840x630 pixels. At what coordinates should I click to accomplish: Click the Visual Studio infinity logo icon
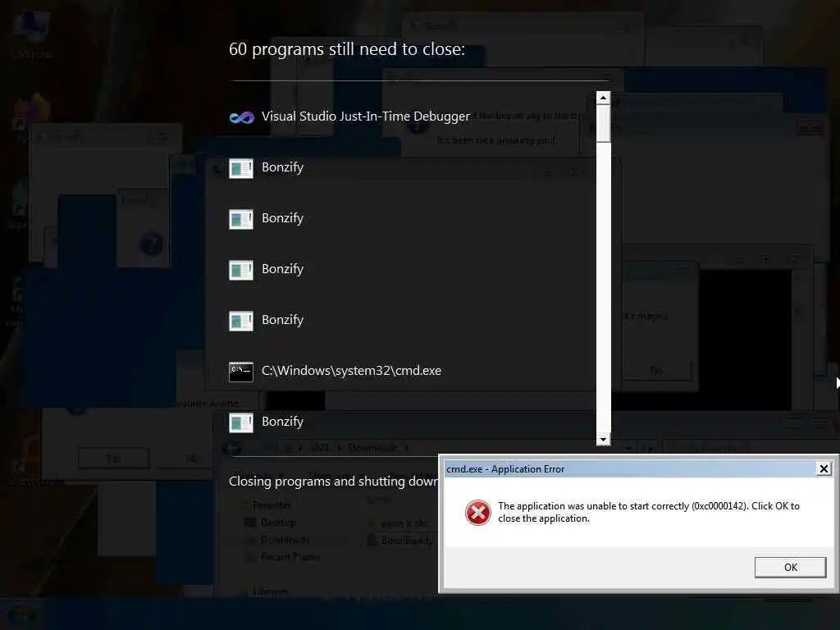(241, 116)
